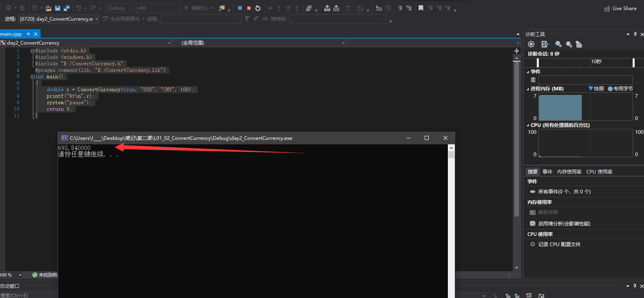Click the Undo arrow icon
The width and height of the screenshot is (644, 298).
tap(79, 8)
